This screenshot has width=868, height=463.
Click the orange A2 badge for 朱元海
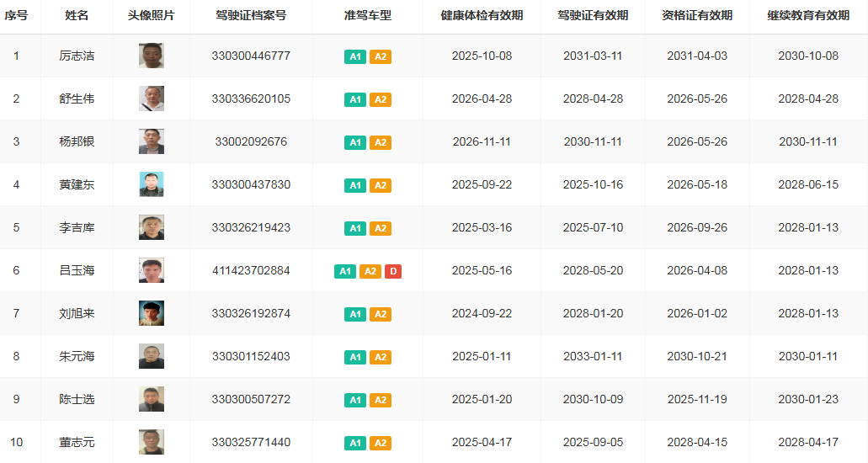381,357
